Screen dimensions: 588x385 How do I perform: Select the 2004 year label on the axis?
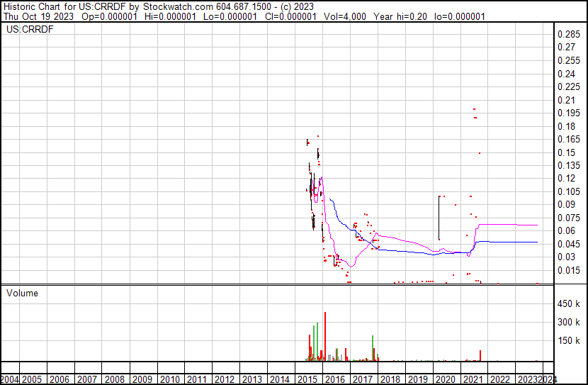pyautogui.click(x=9, y=379)
